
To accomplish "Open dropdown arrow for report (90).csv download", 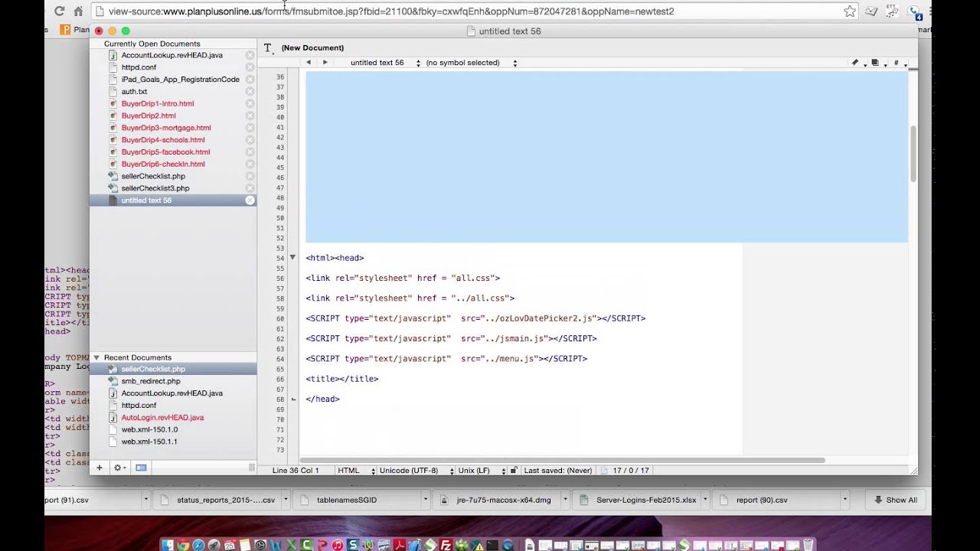I will tap(844, 500).
